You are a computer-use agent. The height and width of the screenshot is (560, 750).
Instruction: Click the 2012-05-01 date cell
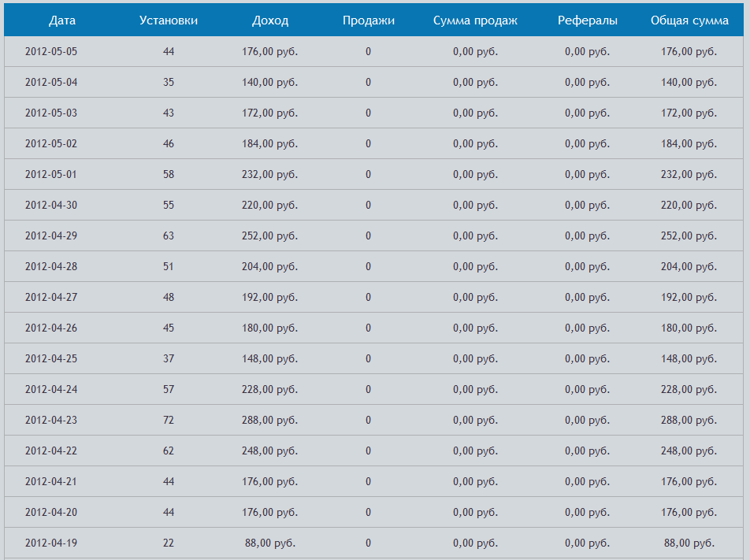click(51, 175)
